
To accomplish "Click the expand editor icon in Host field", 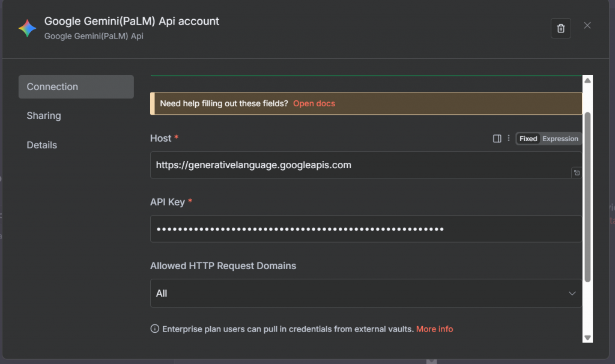I will tap(576, 173).
